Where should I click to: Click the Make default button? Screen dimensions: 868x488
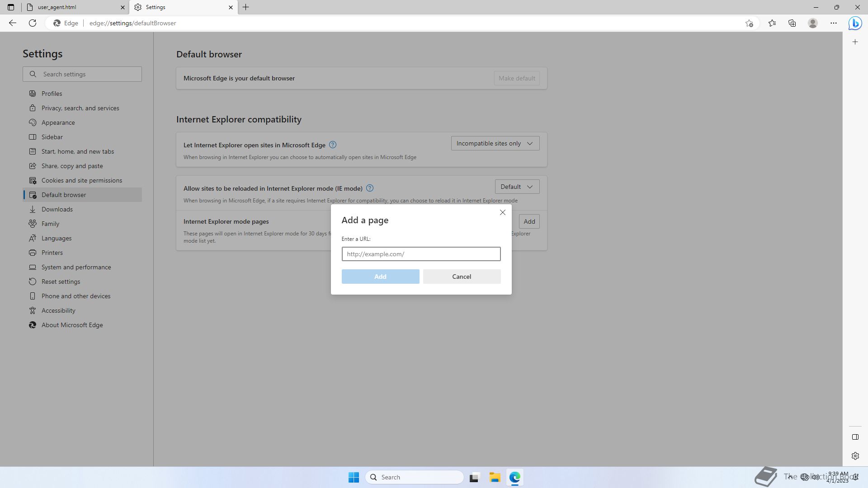point(517,78)
